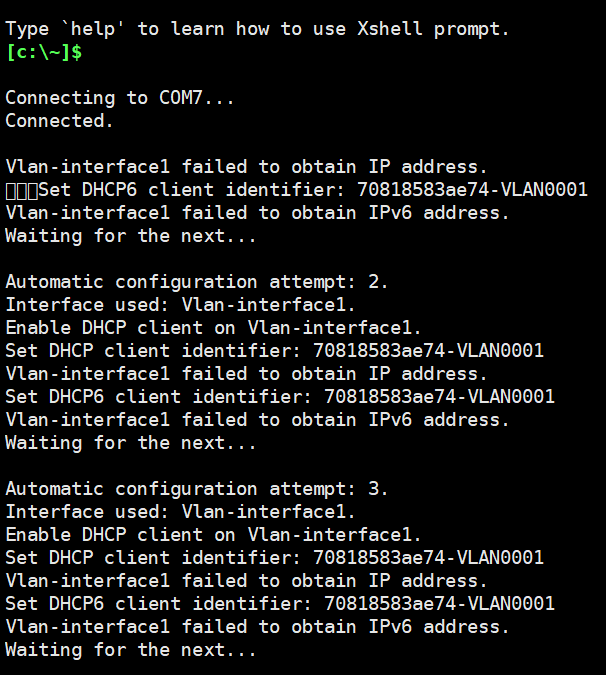Click "Set DHCP client identifier" line in attempt 3
The width and height of the screenshot is (606, 675).
pyautogui.click(x=274, y=558)
